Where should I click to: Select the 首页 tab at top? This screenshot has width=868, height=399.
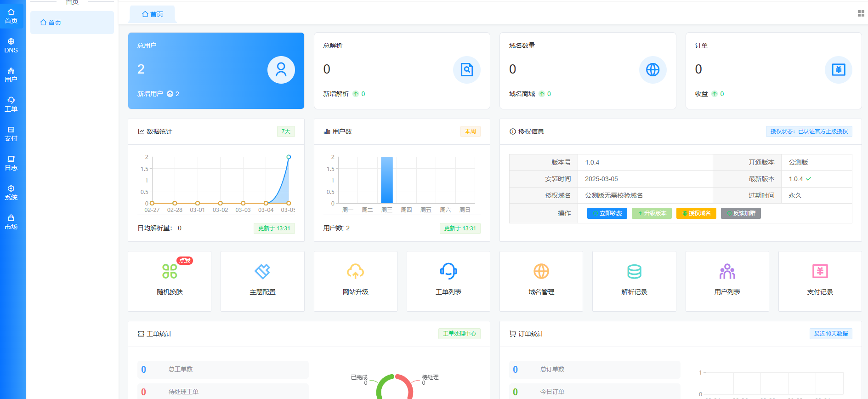153,14
